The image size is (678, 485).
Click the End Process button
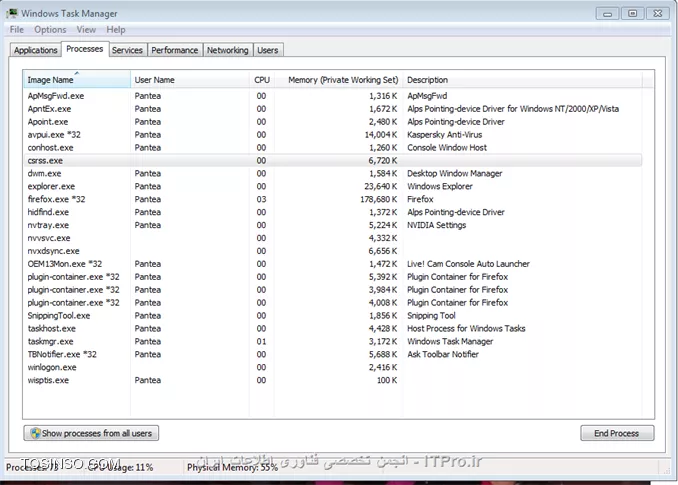[617, 433]
